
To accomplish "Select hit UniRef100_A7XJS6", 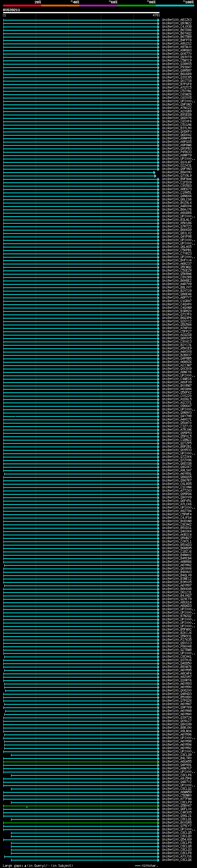I will click(176, 856).
